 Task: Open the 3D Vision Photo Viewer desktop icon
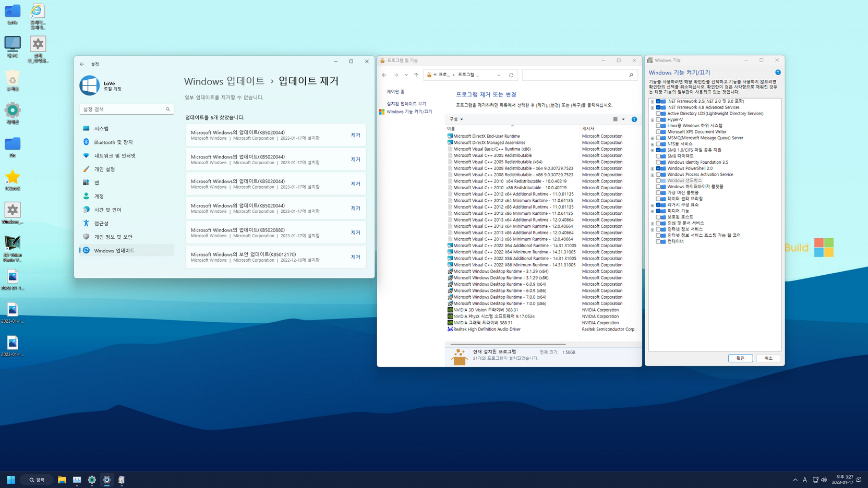coord(13,249)
